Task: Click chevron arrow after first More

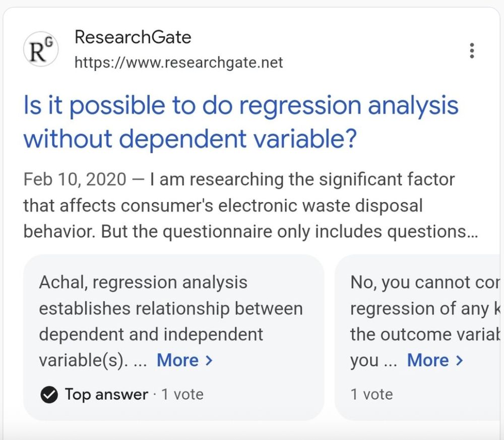Action: coord(209,360)
